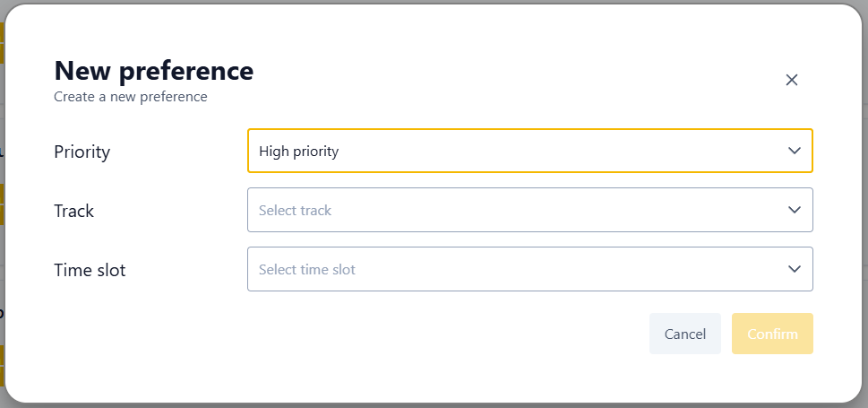Click the Track field label
Image resolution: width=868 pixels, height=408 pixels.
73,211
